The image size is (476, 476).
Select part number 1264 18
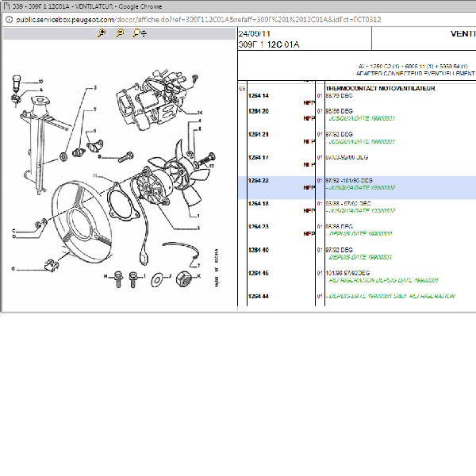259,203
